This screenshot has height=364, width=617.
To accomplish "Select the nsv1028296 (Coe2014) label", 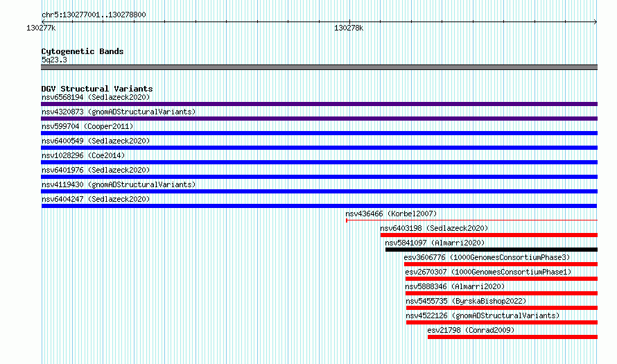I will (83, 155).
